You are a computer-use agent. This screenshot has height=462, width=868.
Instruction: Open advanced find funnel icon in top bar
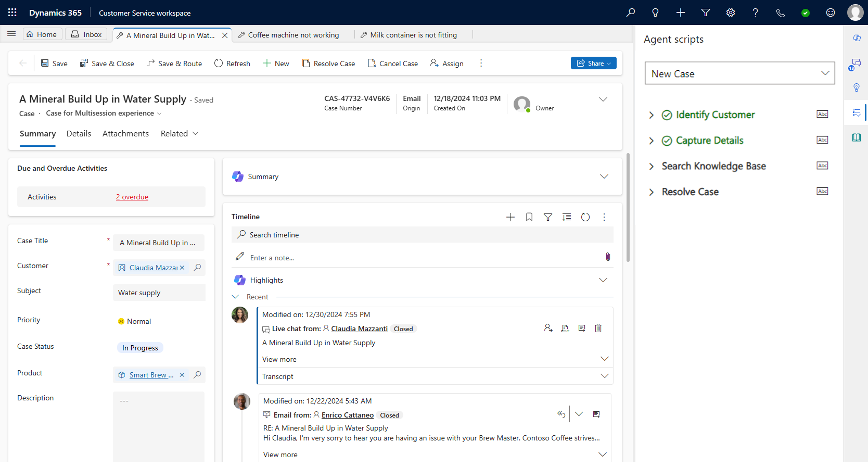[x=705, y=12]
